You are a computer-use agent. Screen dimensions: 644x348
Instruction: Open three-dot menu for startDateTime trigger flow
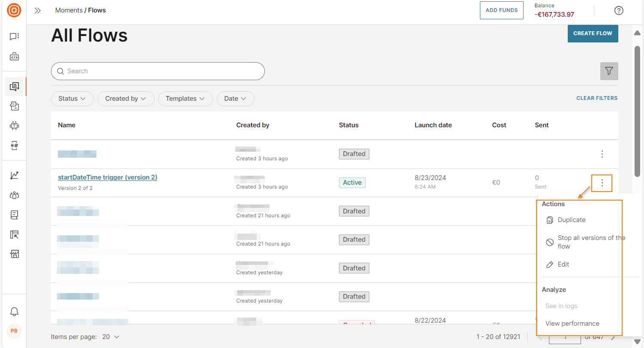[602, 183]
